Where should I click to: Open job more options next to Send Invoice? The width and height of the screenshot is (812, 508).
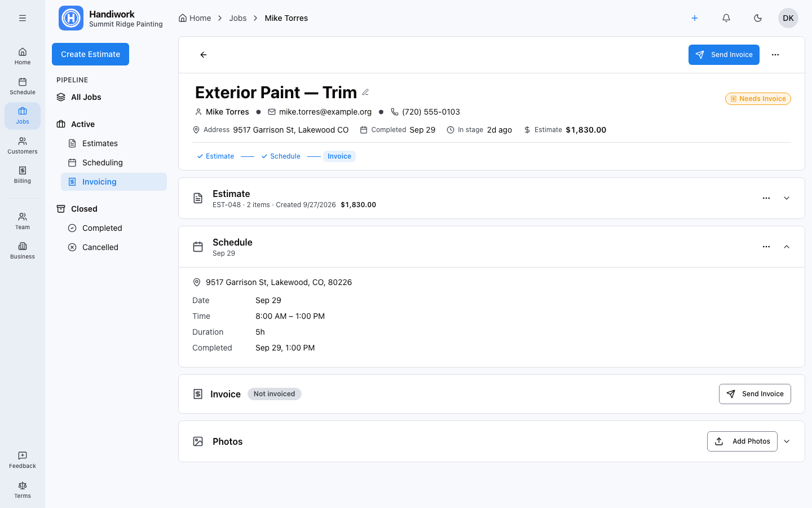tap(775, 55)
